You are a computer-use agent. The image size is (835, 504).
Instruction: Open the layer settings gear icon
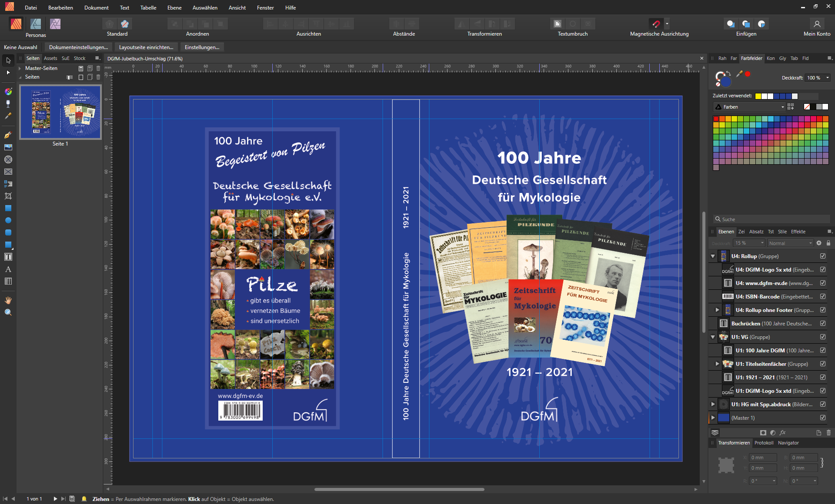(819, 243)
